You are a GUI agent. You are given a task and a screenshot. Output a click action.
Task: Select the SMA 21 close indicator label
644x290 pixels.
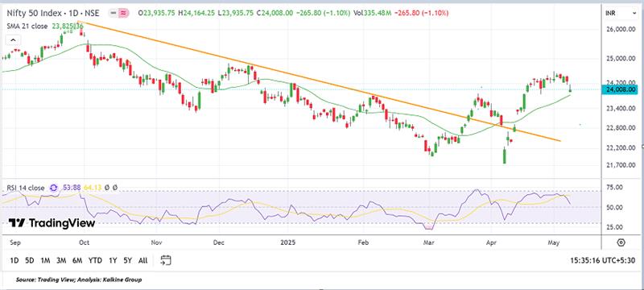pos(27,26)
